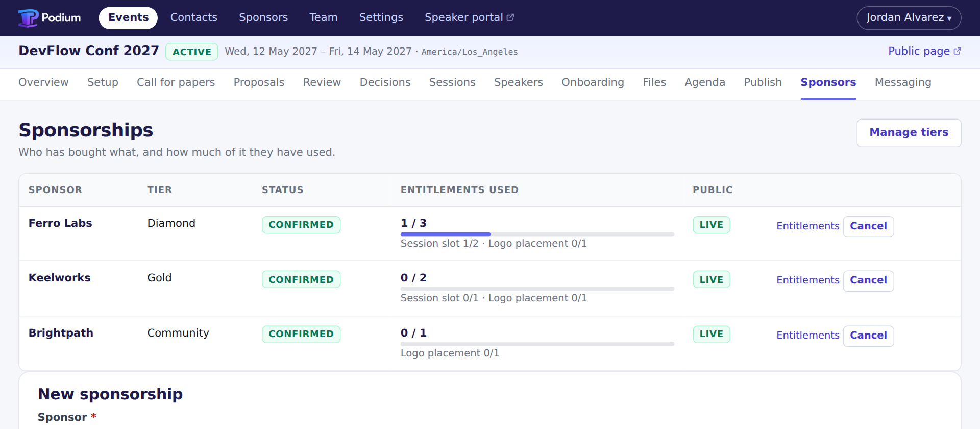Click the Ferro Labs entitlements progress bar
980x429 pixels.
537,234
